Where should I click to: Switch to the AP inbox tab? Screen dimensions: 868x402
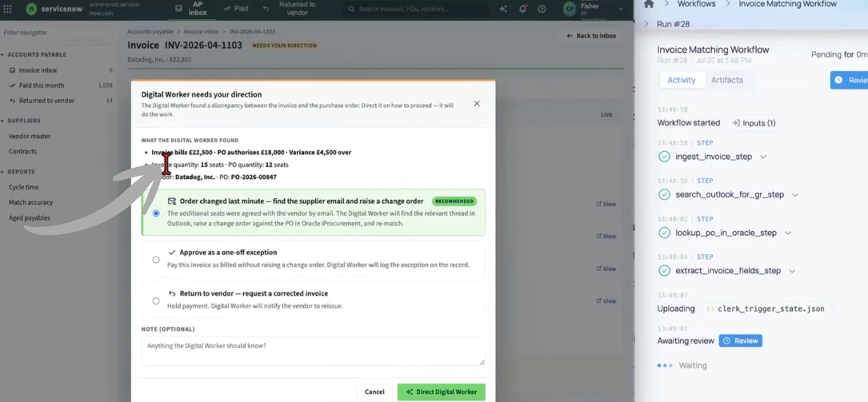191,8
